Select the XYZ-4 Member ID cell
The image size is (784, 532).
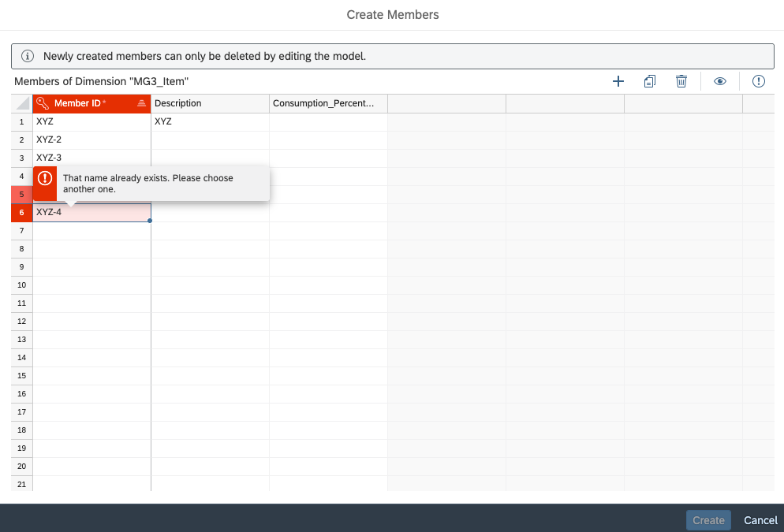pos(91,212)
